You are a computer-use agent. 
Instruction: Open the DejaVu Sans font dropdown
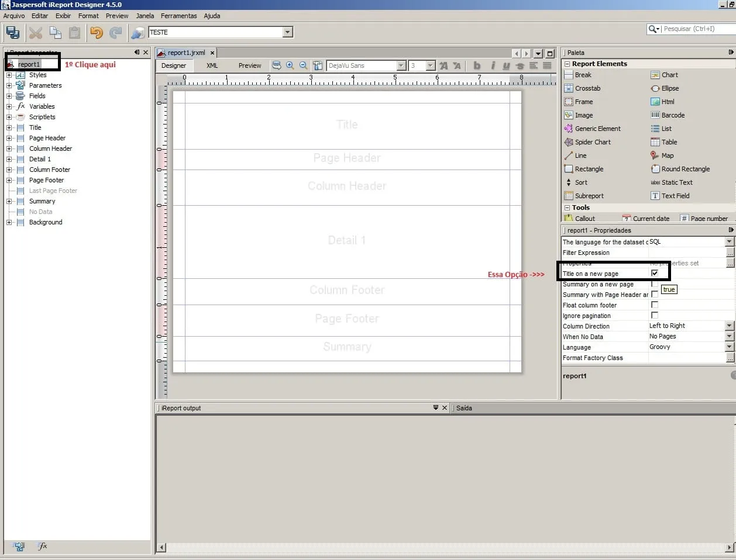pyautogui.click(x=401, y=65)
